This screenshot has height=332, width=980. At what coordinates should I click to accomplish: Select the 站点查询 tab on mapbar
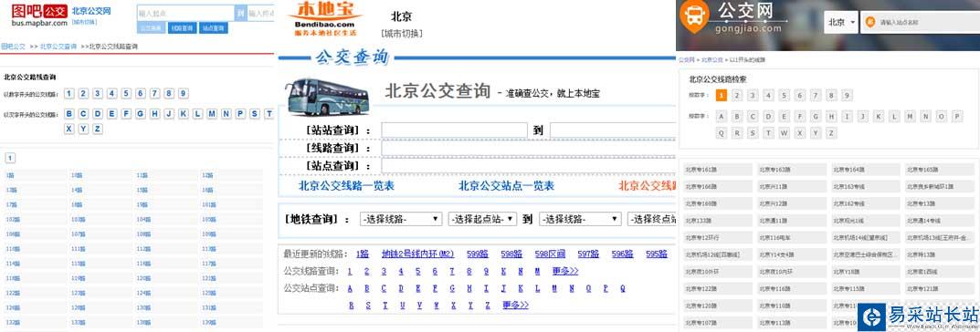pos(215,28)
